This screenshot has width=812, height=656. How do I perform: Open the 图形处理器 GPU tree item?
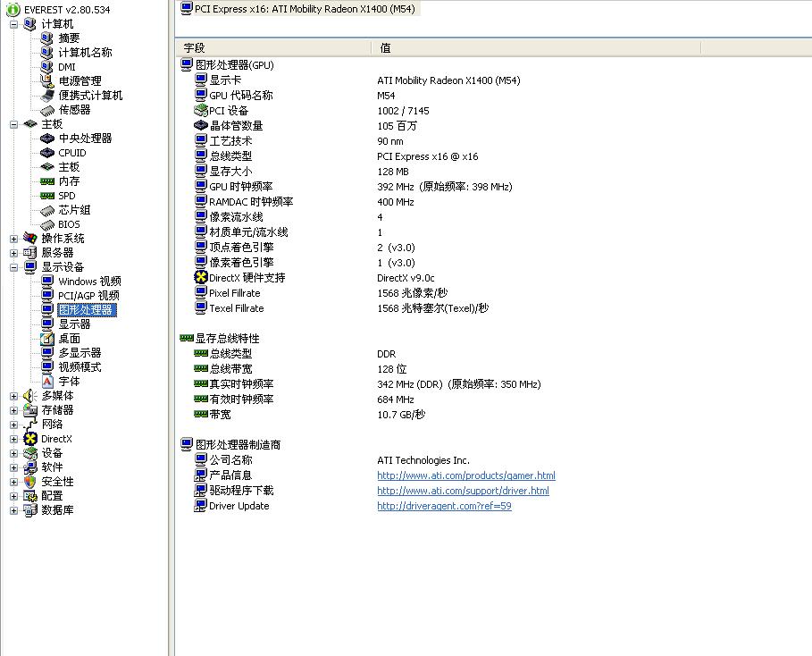coord(86,310)
